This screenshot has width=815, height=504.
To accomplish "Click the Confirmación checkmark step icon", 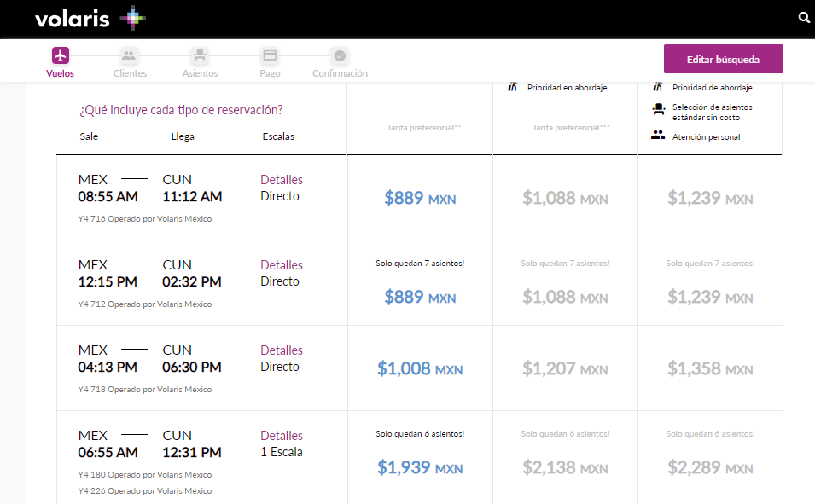I will click(340, 56).
